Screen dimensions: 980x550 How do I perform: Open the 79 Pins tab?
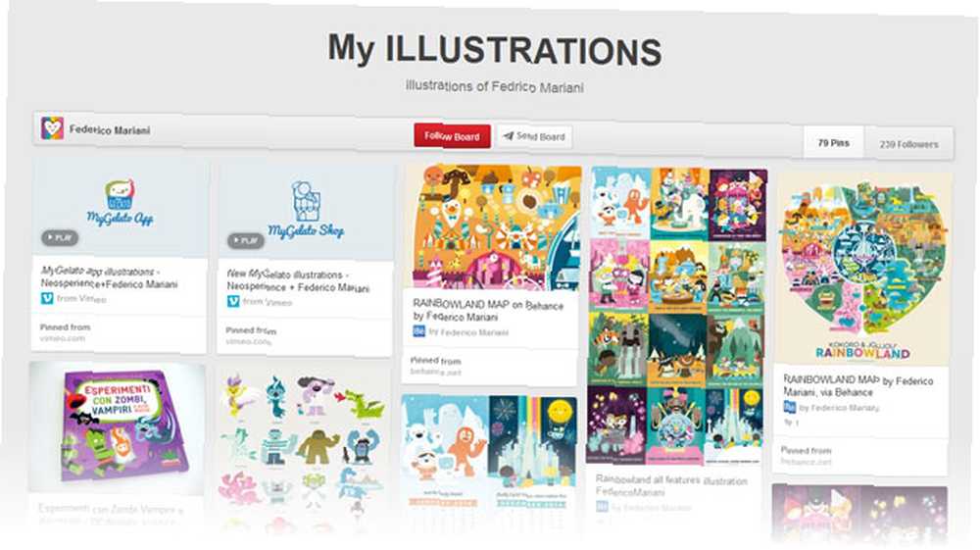(834, 143)
